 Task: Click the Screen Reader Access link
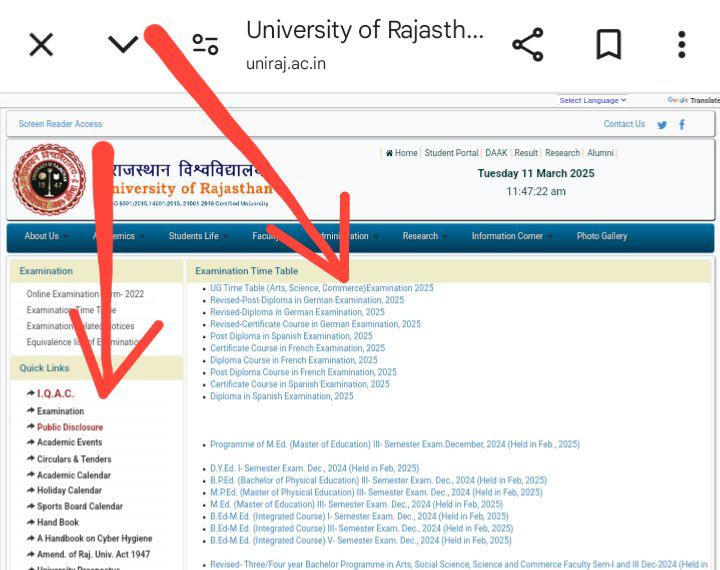pos(60,124)
